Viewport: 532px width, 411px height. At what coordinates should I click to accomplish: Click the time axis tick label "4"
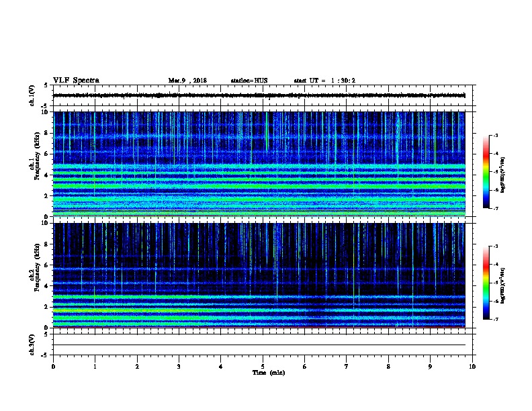tap(221, 367)
